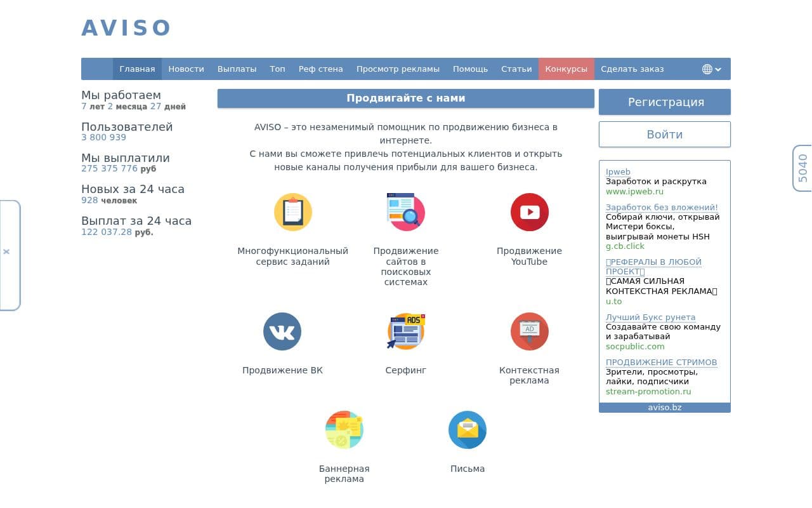Expand the language globe dropdown
The image size is (812, 508).
click(x=712, y=69)
